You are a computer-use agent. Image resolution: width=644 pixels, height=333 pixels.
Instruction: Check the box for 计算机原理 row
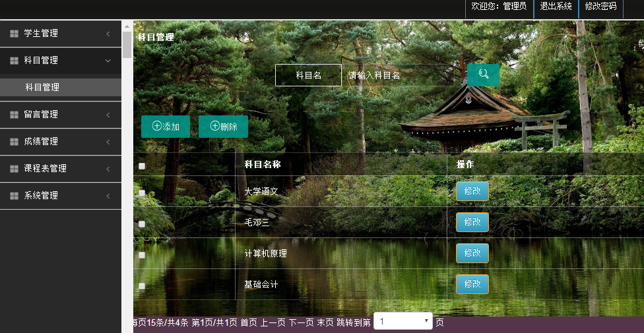142,255
